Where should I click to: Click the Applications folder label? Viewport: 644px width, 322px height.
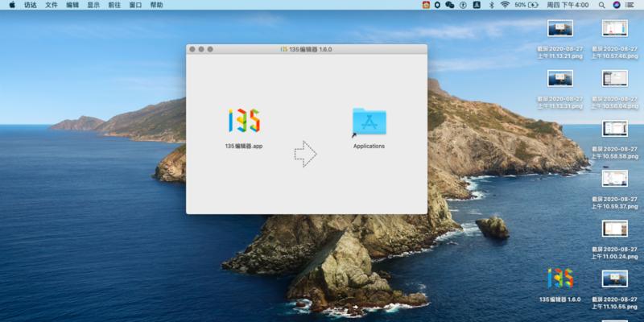[369, 146]
